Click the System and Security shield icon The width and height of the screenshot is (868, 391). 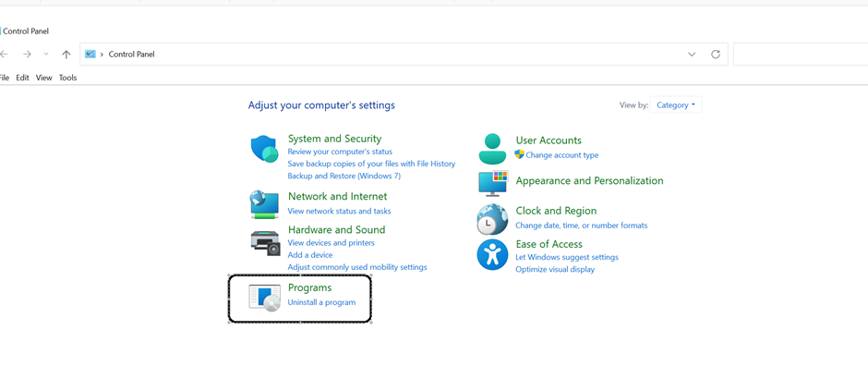(x=265, y=149)
